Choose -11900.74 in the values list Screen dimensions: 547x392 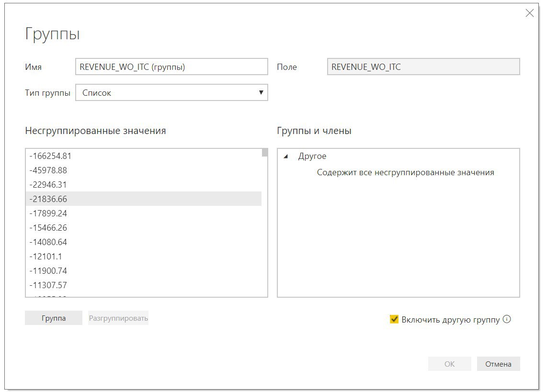tap(48, 271)
